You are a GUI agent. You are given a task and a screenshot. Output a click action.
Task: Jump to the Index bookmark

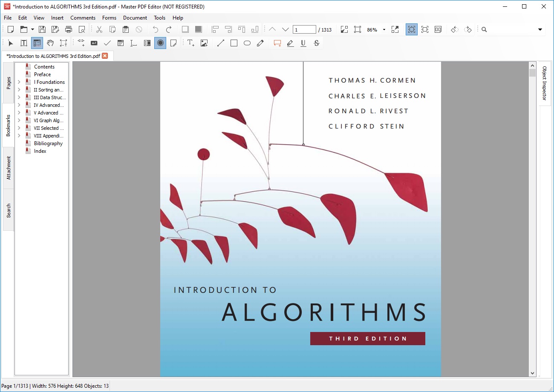[40, 151]
